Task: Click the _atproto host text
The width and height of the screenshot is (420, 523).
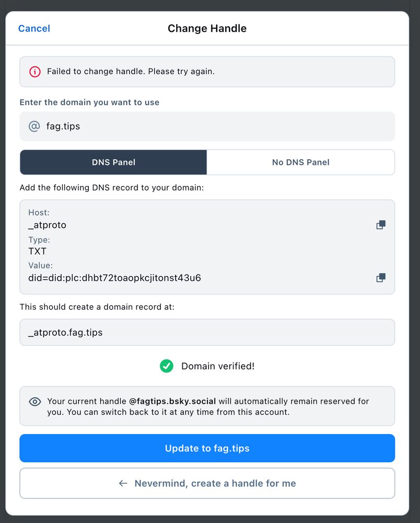Action: (48, 225)
